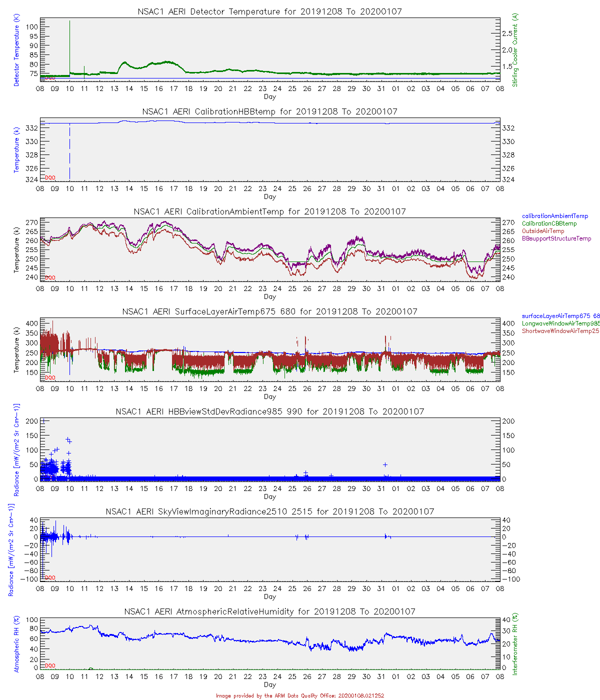Select the CalibrationHBBtemp plot title
The height and width of the screenshot is (700, 600).
[269, 111]
